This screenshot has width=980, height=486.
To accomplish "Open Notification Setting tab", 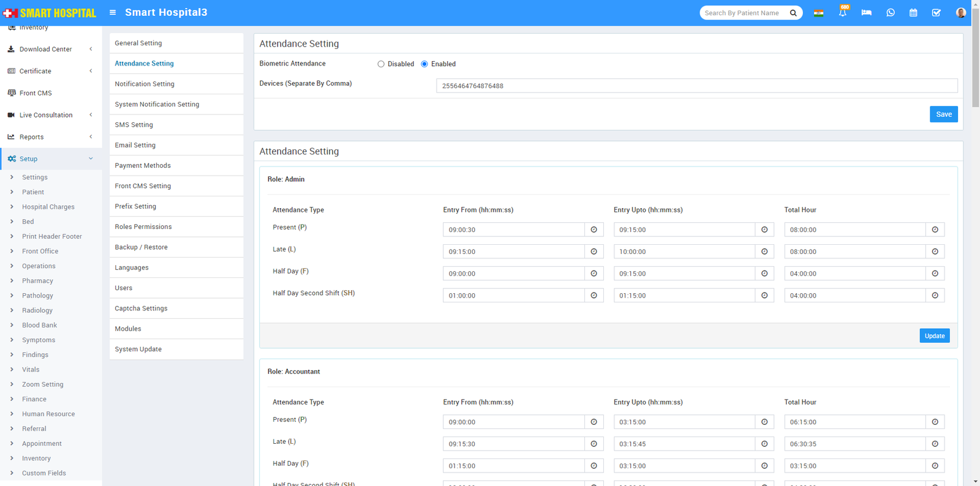I will pyautogui.click(x=145, y=84).
